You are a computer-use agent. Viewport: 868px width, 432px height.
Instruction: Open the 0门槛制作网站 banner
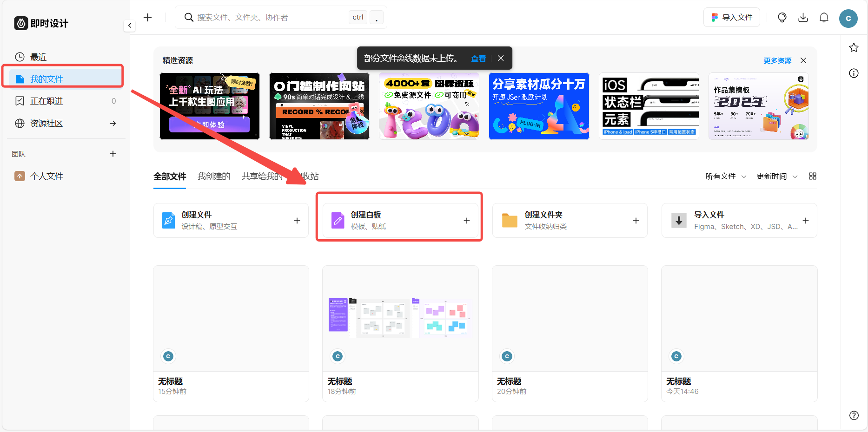coord(319,106)
